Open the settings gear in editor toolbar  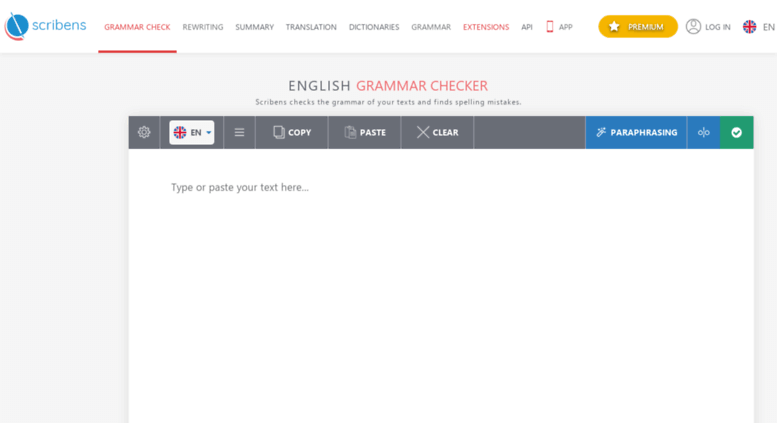pyautogui.click(x=144, y=132)
